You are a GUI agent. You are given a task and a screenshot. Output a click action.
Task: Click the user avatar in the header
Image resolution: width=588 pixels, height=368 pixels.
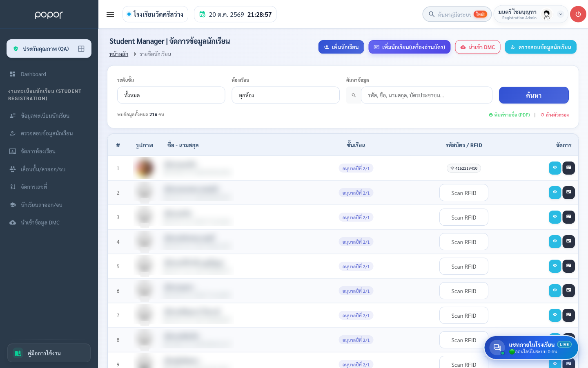pos(546,14)
